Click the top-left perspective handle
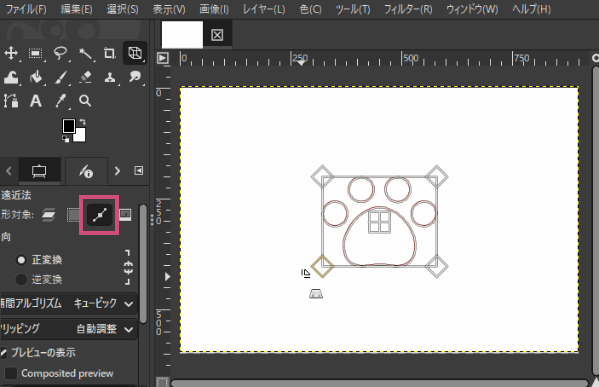This screenshot has height=387, width=599. point(322,176)
